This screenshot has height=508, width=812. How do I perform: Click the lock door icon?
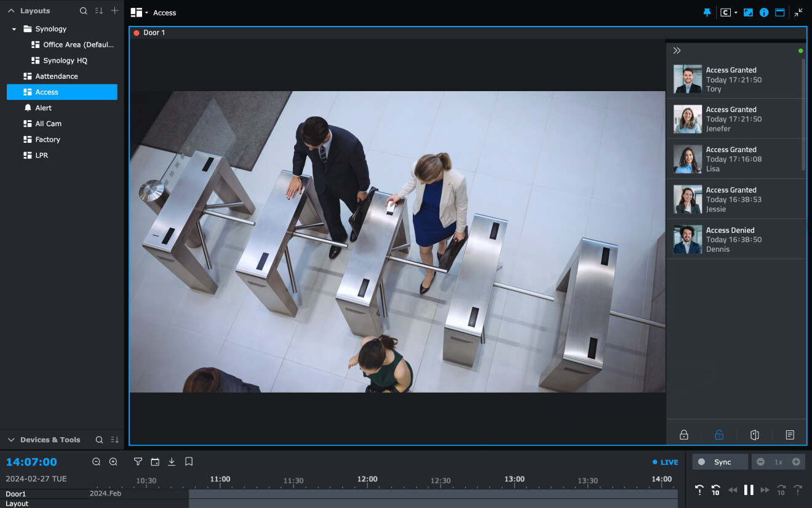(683, 435)
